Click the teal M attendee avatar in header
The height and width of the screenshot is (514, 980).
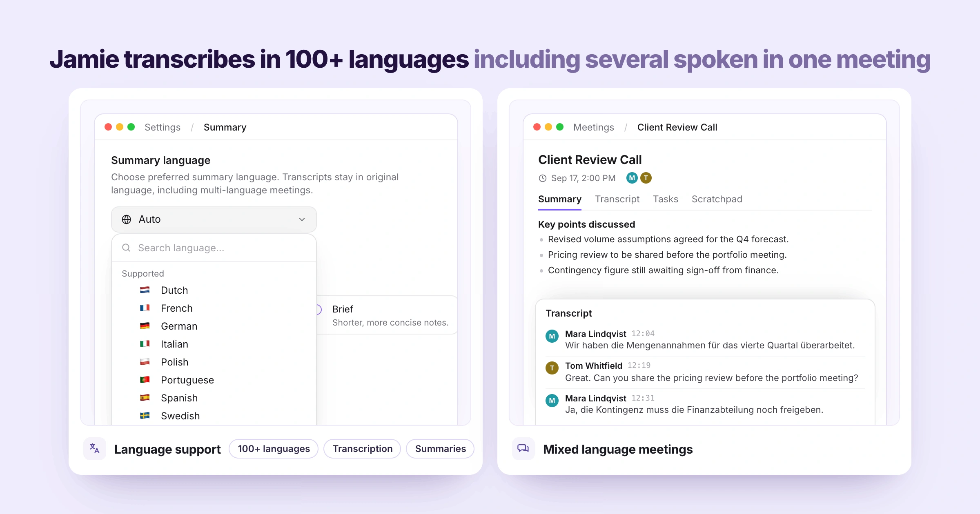tap(632, 178)
